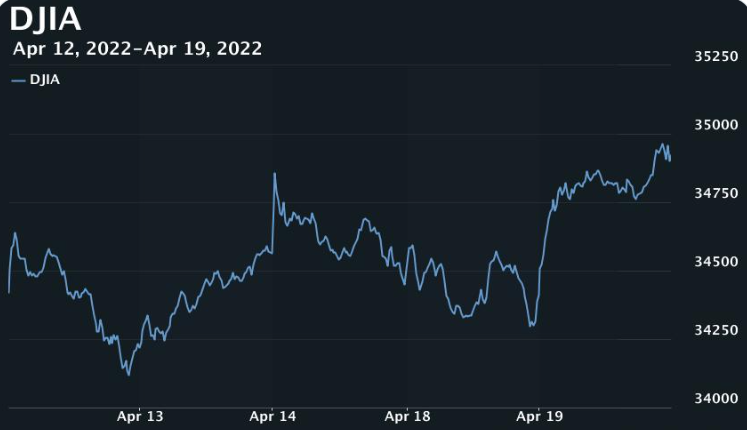Click the 34000 y-axis label
Screen dimensions: 747x430
[x=716, y=399]
